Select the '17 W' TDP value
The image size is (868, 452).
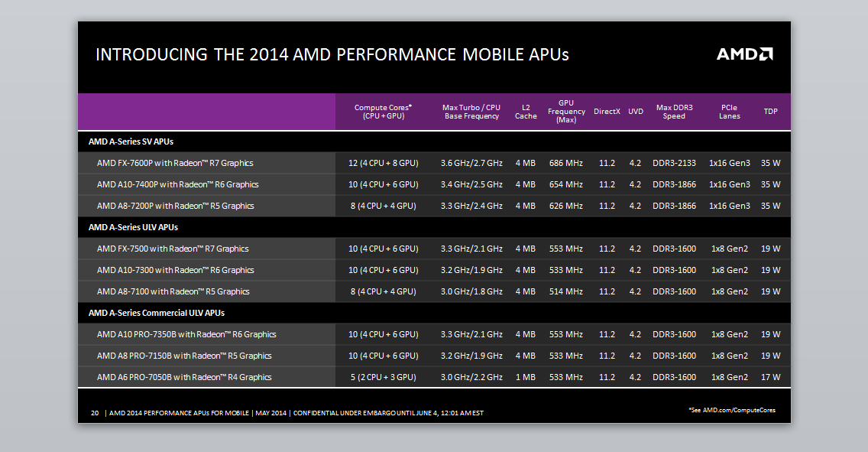tap(770, 377)
